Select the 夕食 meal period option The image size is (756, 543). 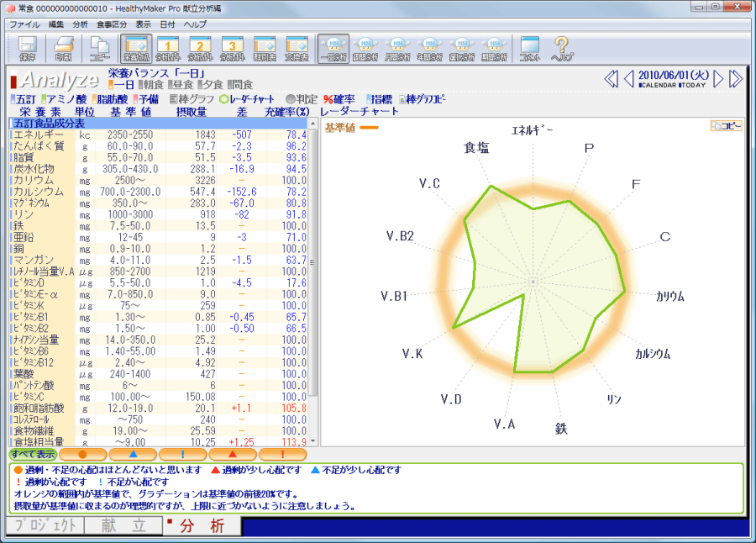[x=210, y=85]
